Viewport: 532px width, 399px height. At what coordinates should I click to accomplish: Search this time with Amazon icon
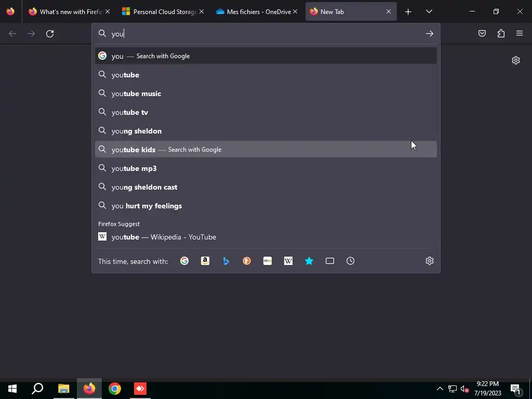205,261
